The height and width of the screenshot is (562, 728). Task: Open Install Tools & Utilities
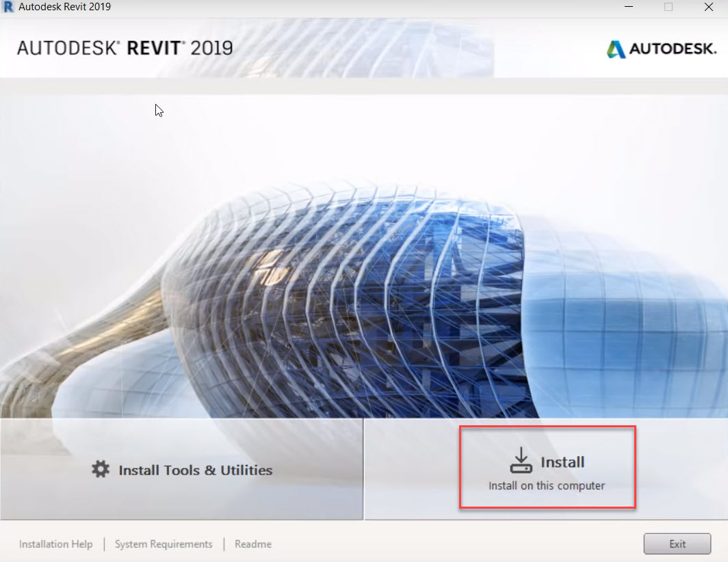(x=181, y=469)
